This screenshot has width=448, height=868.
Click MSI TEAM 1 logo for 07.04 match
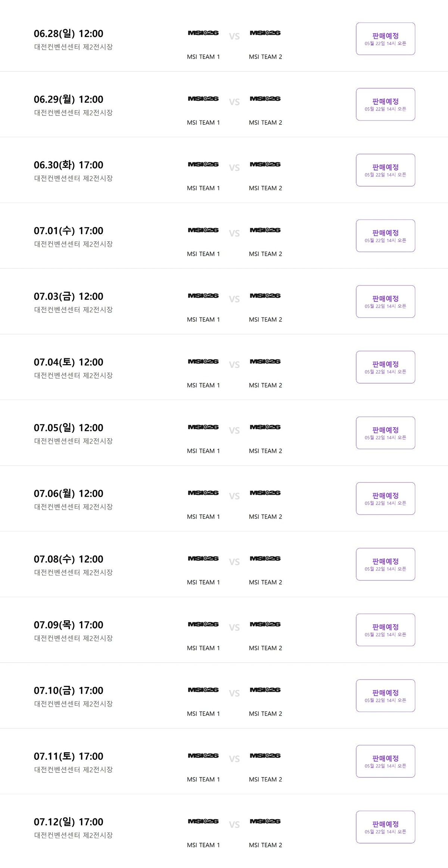203,361
